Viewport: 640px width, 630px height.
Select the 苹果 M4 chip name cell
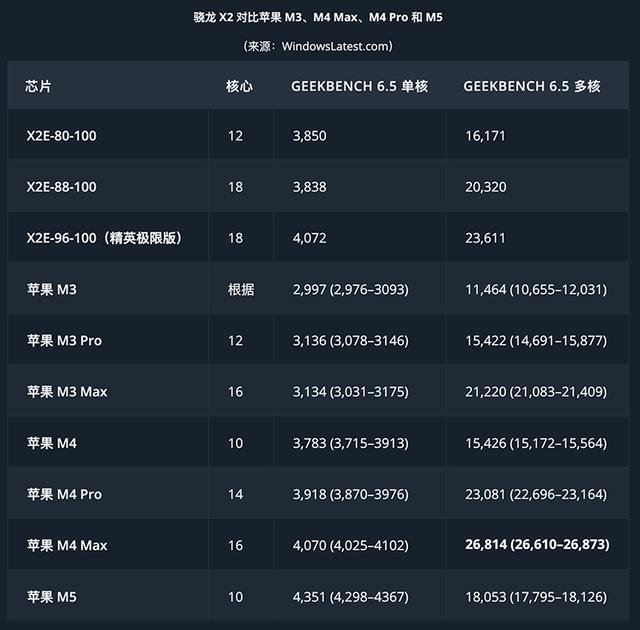click(x=52, y=443)
